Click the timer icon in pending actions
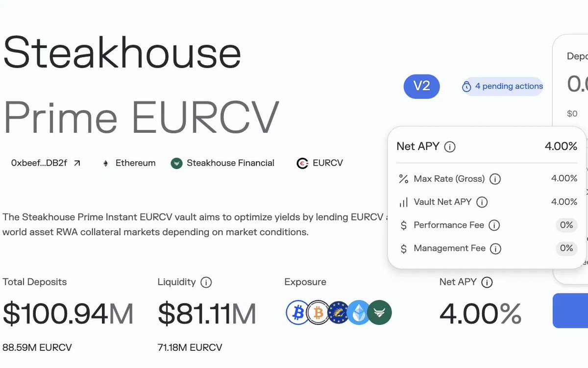588x368 pixels. tap(466, 87)
